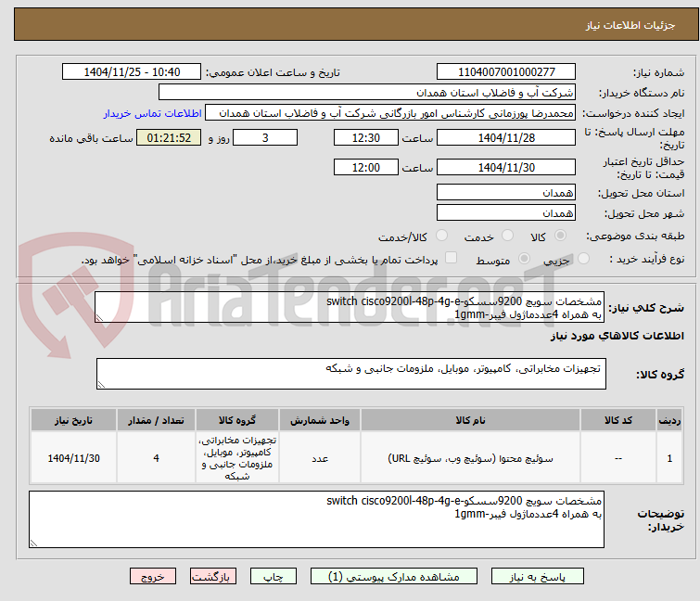
Task: Click the شماره نیاز field 1104007001000277
Action: click(506, 72)
